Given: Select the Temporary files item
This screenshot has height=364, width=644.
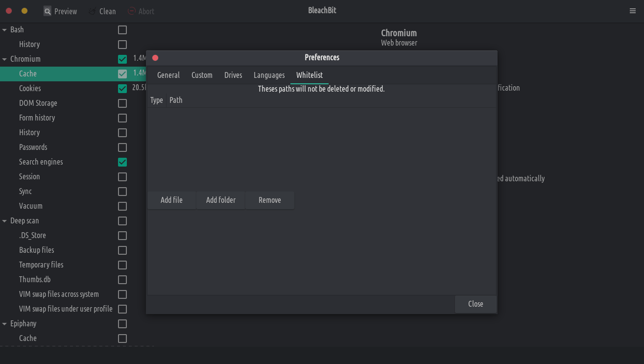Looking at the screenshot, I should [41, 265].
